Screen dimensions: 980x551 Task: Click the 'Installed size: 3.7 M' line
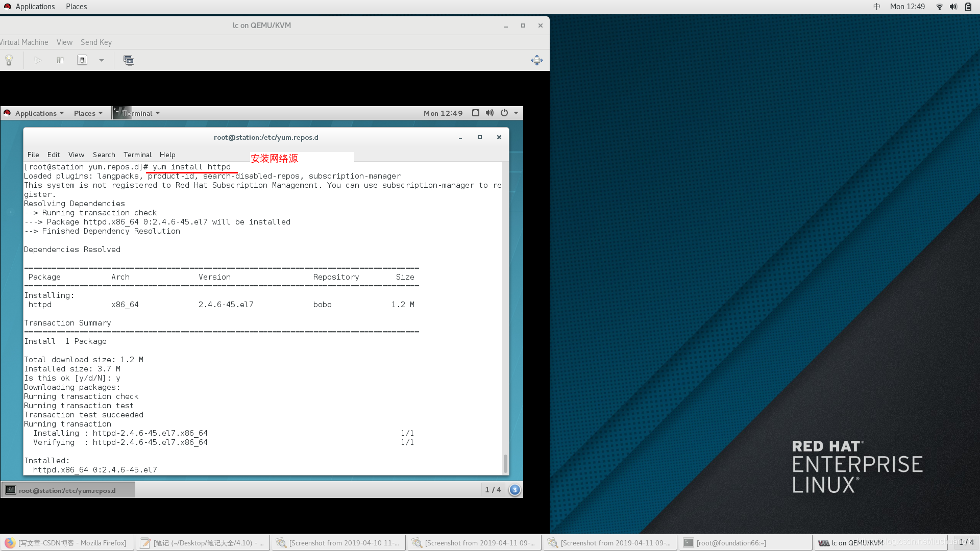(72, 369)
